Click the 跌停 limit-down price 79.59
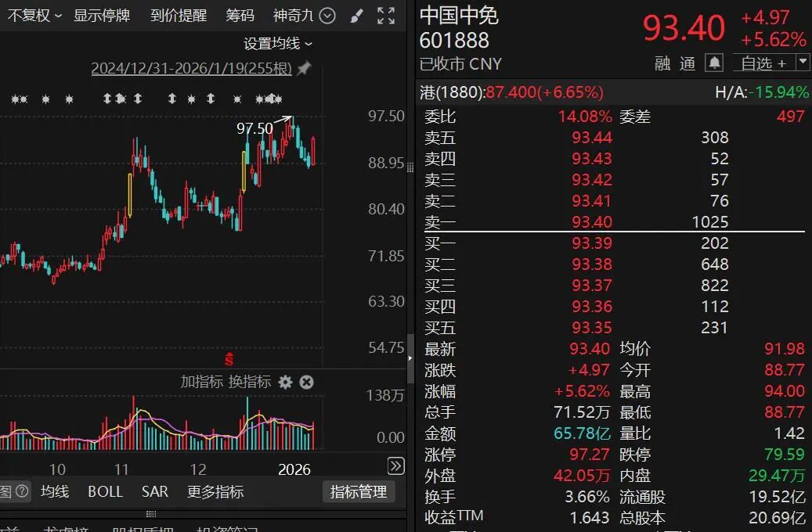Image resolution: width=812 pixels, height=532 pixels. click(x=785, y=455)
